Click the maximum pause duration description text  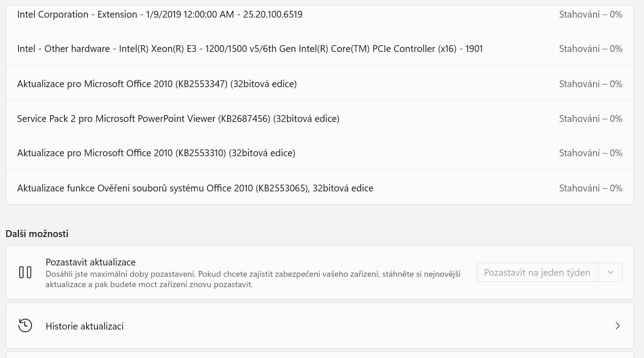pos(253,279)
